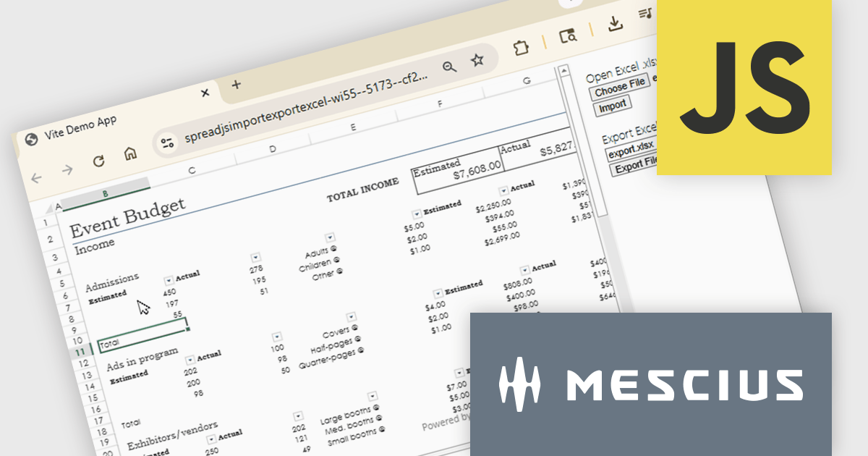Select column F header
Screen dimensions: 868x456
pos(439,104)
